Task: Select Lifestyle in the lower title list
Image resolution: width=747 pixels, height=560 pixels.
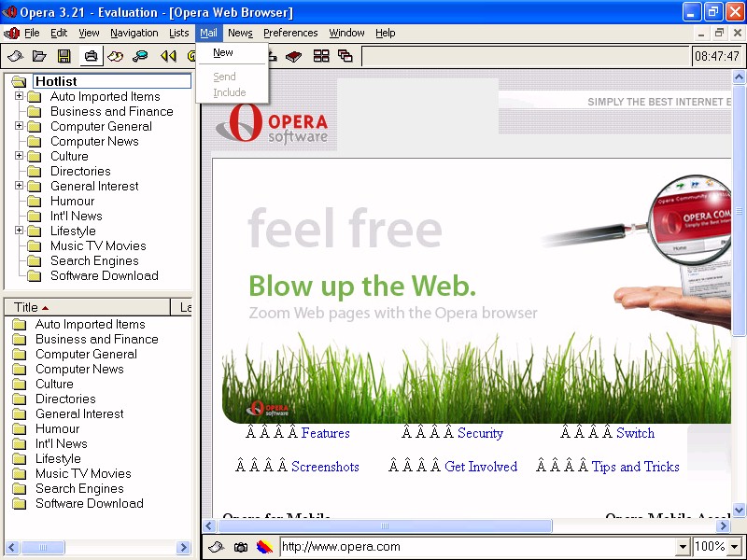Action: tap(58, 459)
